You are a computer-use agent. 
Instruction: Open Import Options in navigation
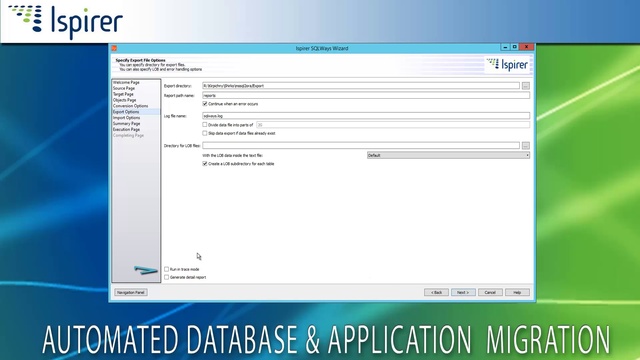click(126, 118)
